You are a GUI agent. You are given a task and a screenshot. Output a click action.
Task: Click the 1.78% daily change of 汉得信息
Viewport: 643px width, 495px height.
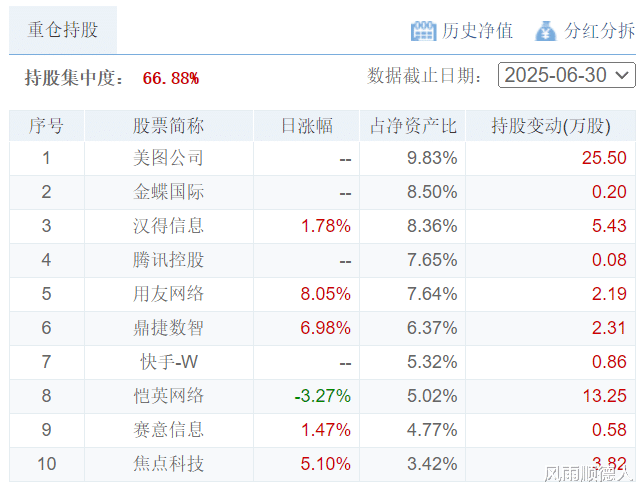(x=326, y=226)
